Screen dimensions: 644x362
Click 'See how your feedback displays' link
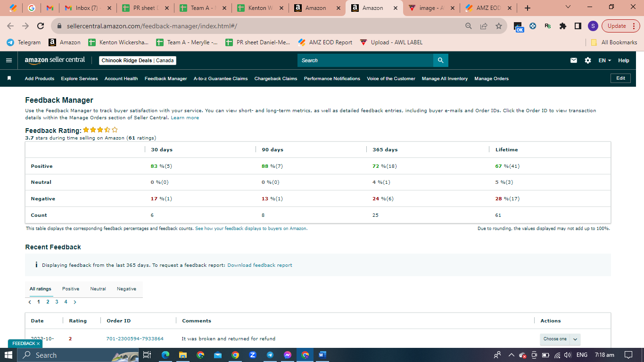tap(251, 229)
